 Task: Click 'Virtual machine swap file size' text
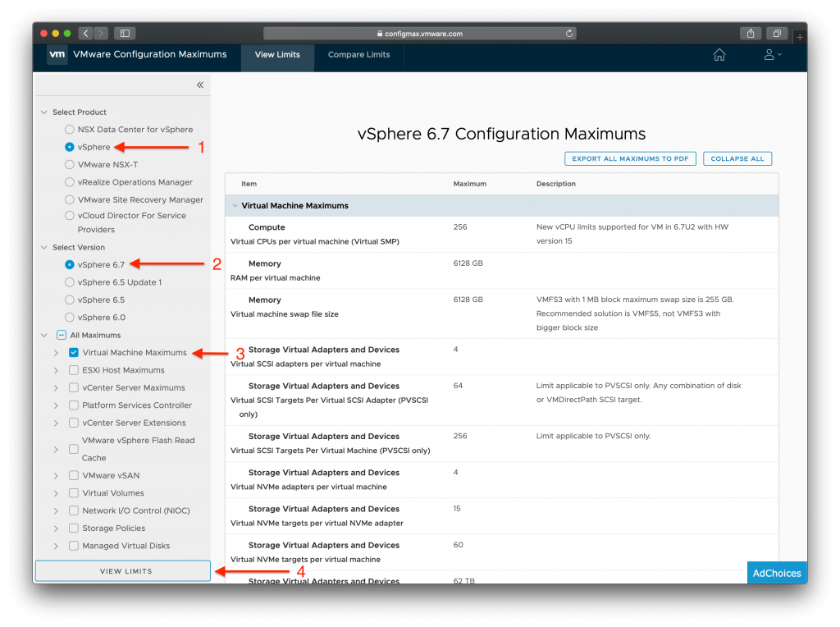[284, 314]
